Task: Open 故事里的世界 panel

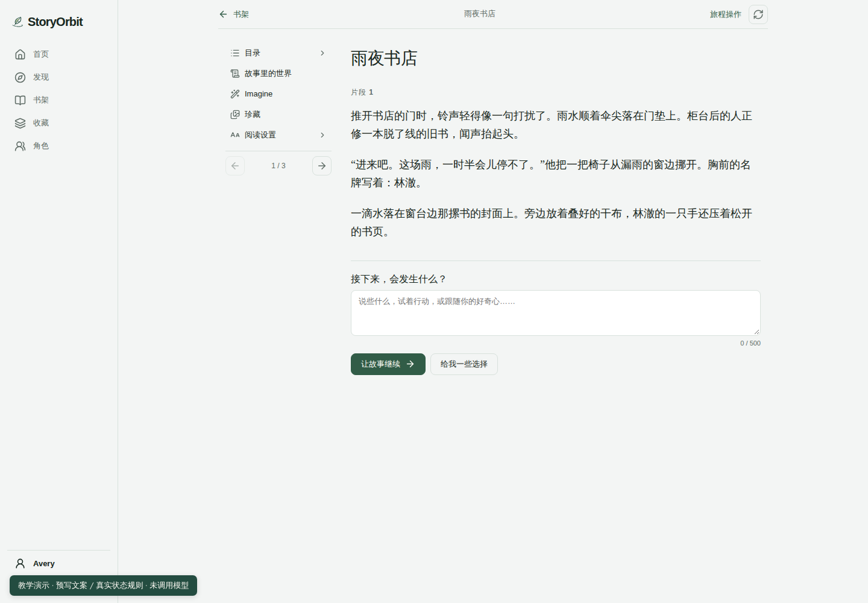Action: pyautogui.click(x=278, y=74)
